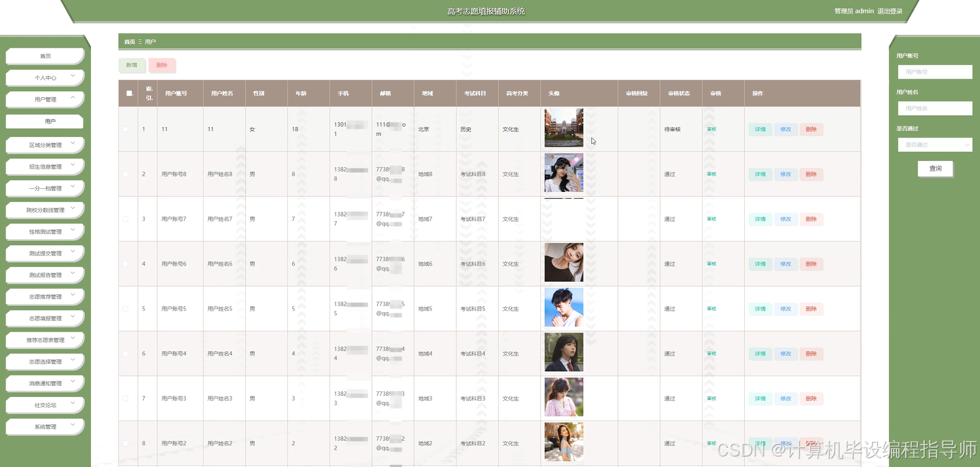Open 详情 for 用户账号8
The width and height of the screenshot is (980, 467).
tap(760, 174)
